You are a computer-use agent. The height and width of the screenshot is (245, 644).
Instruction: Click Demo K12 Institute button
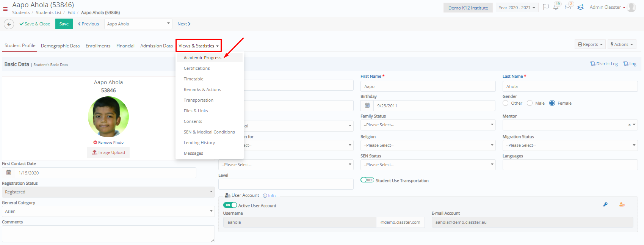468,8
